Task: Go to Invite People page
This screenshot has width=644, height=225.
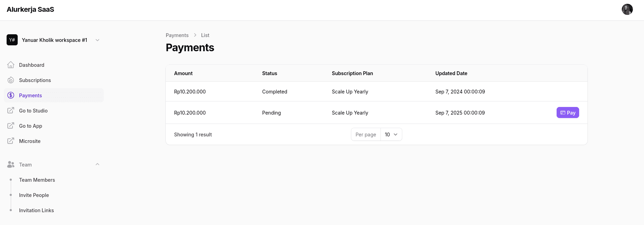Action: pyautogui.click(x=34, y=195)
